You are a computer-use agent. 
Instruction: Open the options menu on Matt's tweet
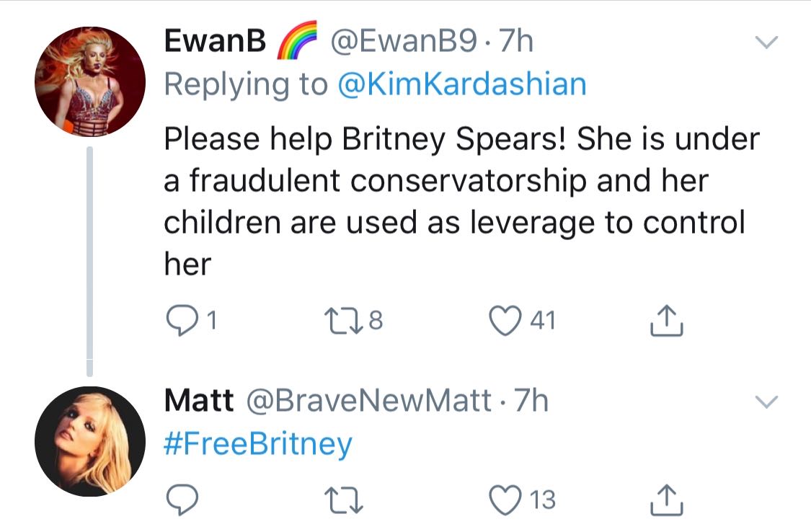click(766, 402)
